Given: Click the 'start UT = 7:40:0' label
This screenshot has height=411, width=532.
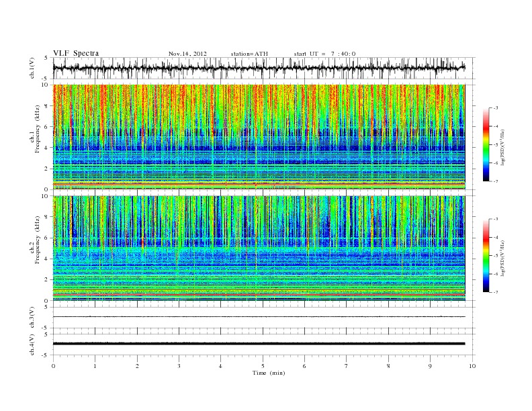Looking at the screenshot, I should [324, 54].
